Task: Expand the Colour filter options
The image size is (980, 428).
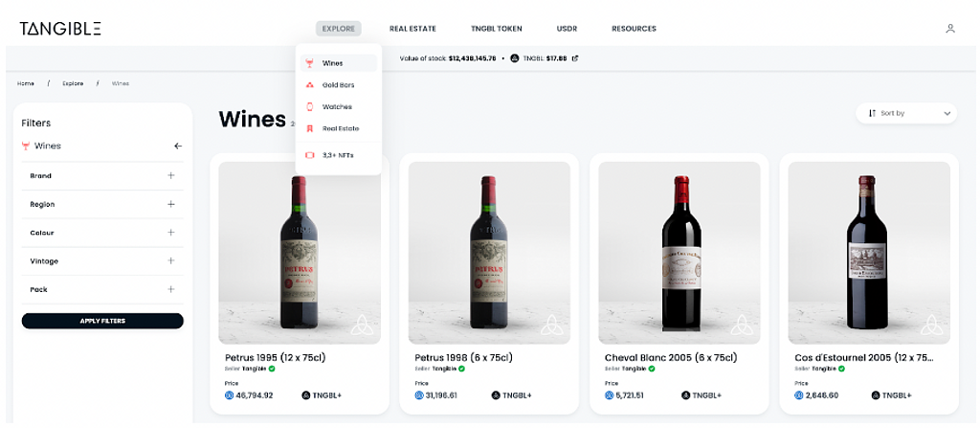Action: pyautogui.click(x=171, y=233)
